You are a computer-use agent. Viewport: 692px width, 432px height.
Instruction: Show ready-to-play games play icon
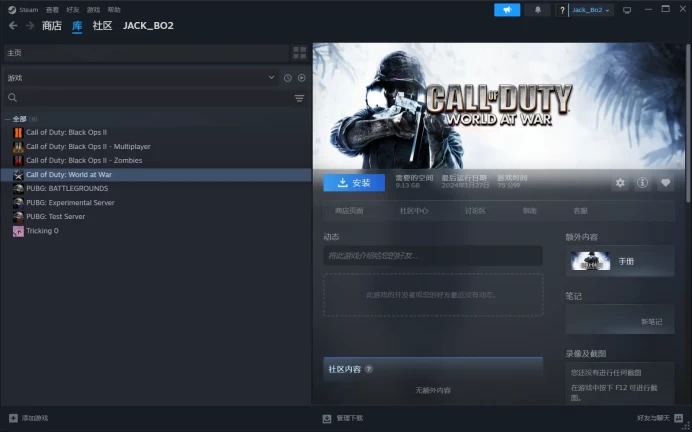(301, 78)
